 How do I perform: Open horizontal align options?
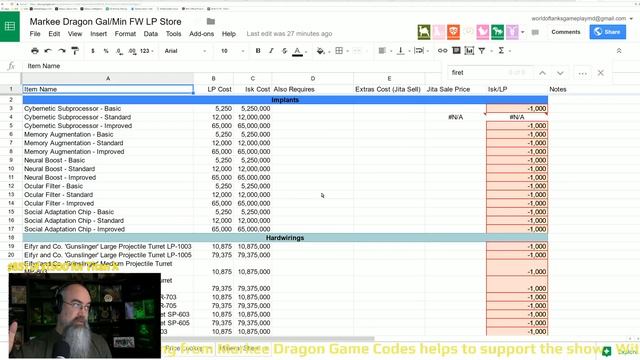[x=382, y=51]
